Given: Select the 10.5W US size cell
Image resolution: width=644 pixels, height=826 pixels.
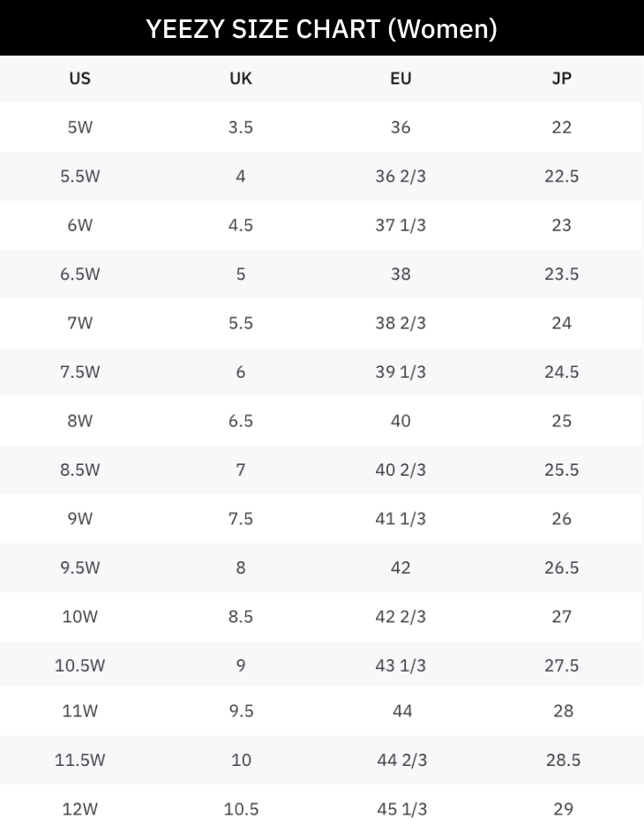Looking at the screenshot, I should [79, 665].
